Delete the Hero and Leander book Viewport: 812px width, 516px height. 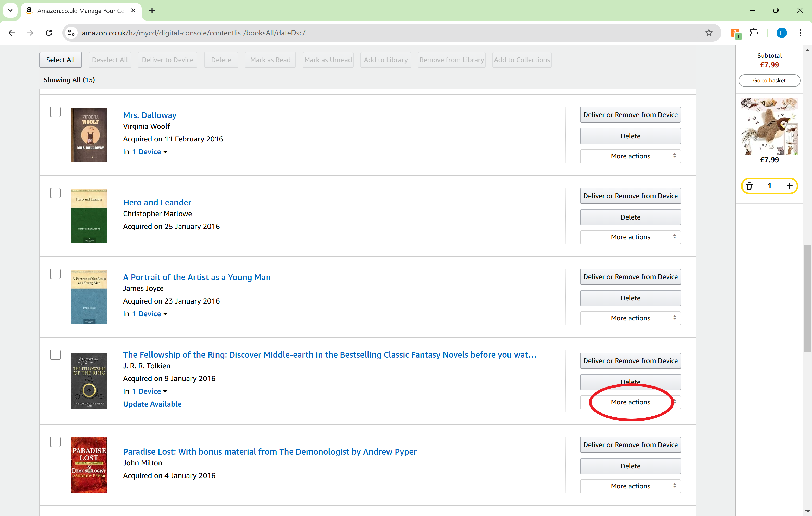tap(630, 217)
